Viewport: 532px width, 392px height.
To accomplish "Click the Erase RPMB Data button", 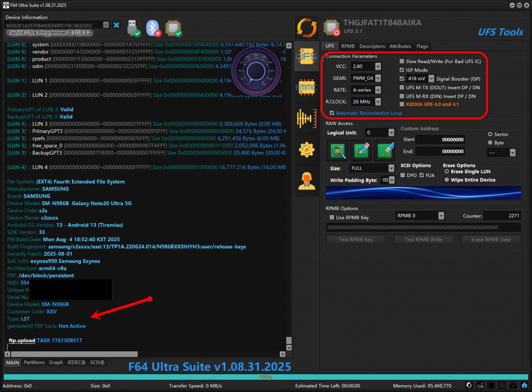I will [x=491, y=240].
